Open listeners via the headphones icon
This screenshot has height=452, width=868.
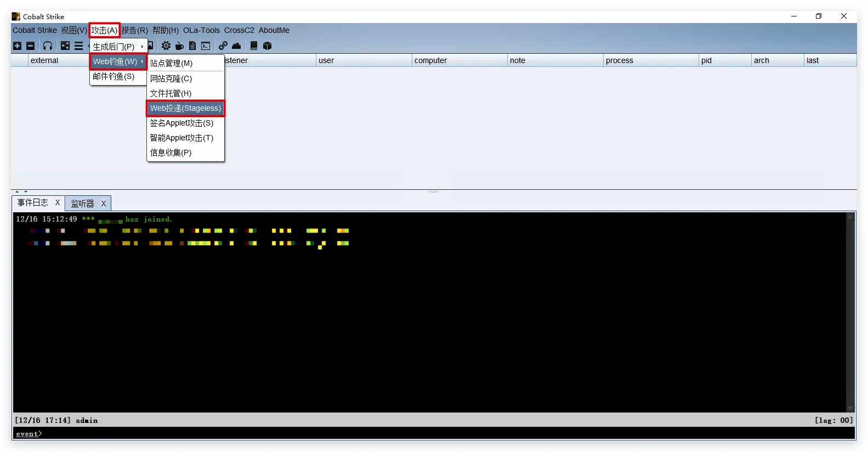point(48,46)
